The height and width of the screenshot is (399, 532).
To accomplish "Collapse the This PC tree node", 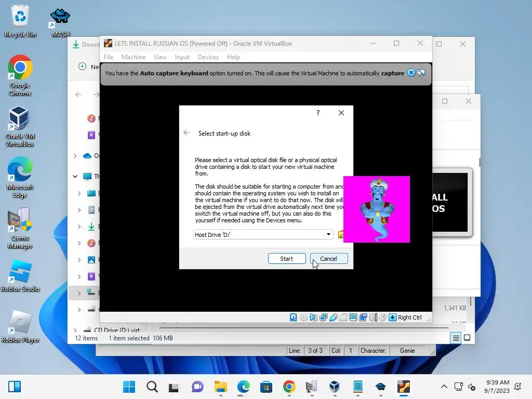I will (75, 177).
